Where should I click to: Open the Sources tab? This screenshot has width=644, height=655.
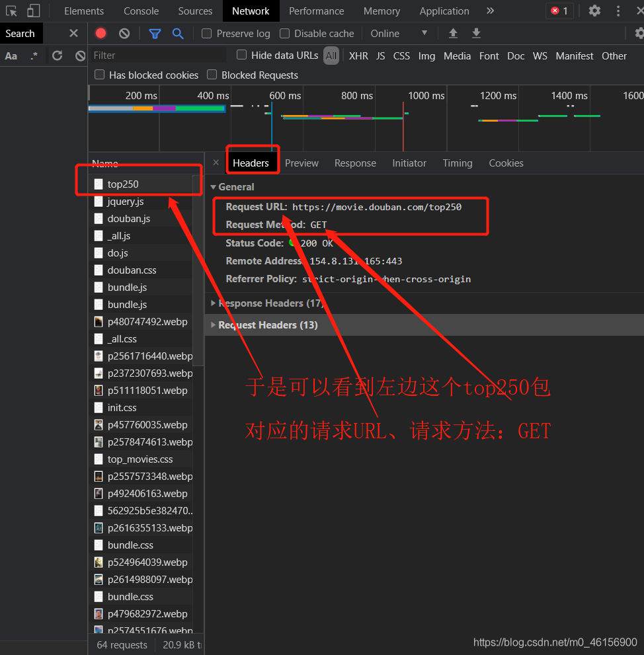point(195,11)
